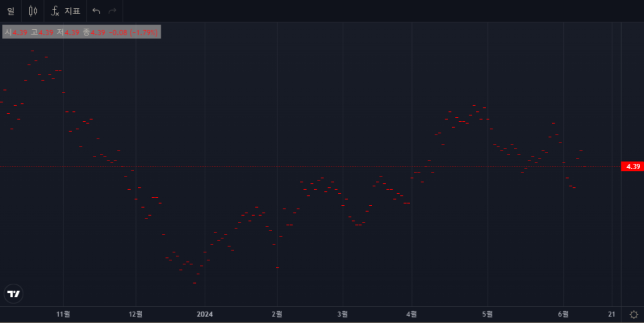Click the OHLC legend with -0.08 (-1.79%)
Screen dimensions: 644x323
[81, 32]
